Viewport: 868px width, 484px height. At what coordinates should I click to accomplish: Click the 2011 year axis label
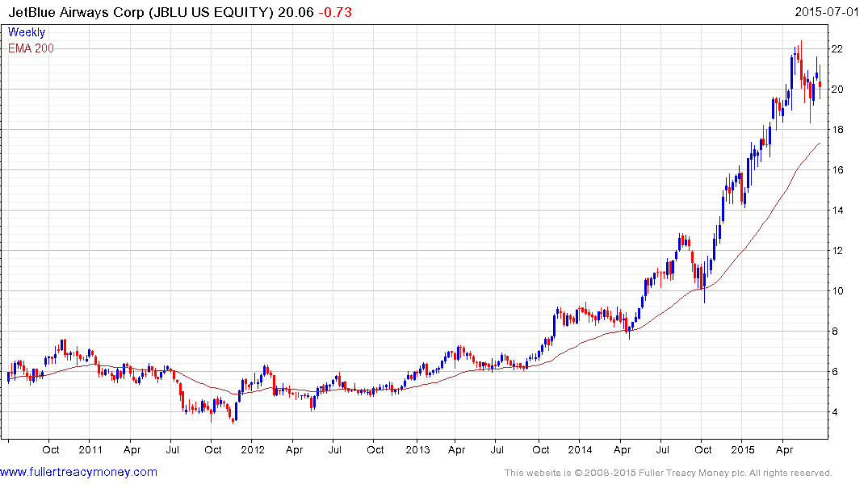pos(90,449)
